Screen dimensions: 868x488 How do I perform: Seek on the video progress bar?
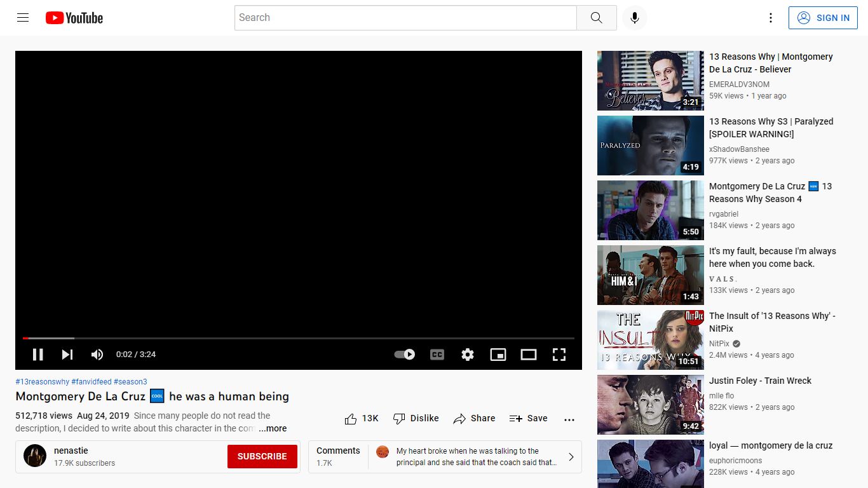299,338
